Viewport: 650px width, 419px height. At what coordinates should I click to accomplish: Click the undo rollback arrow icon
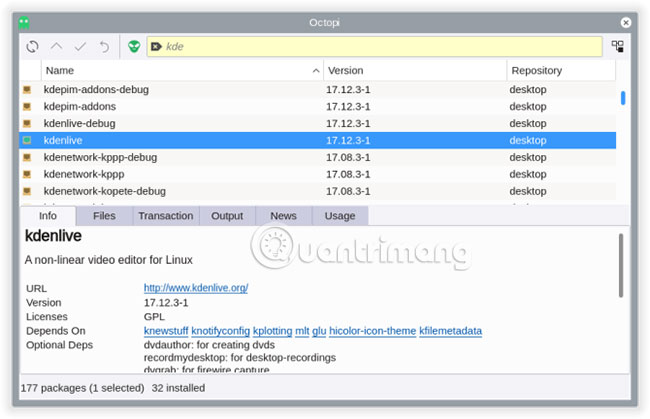click(104, 46)
